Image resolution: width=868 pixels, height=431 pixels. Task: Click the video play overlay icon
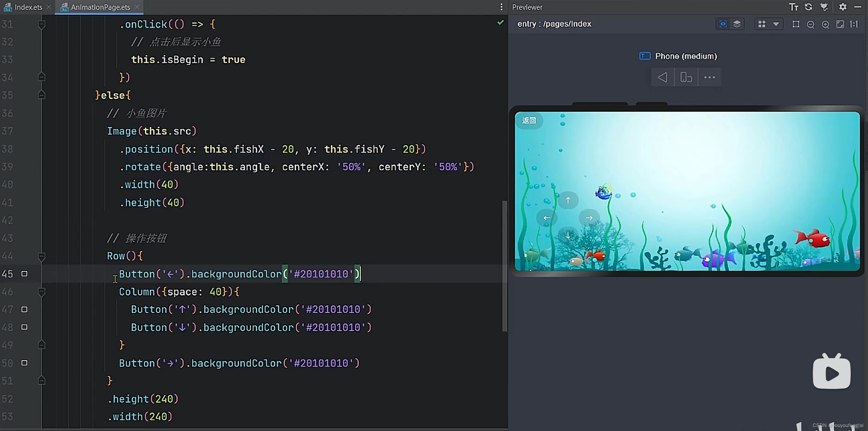coord(831,372)
